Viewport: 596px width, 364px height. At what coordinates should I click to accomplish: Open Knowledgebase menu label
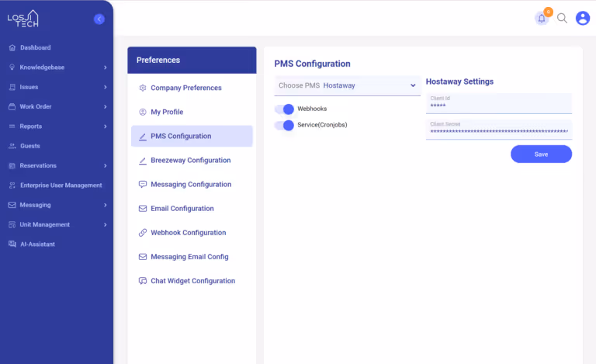tap(42, 68)
